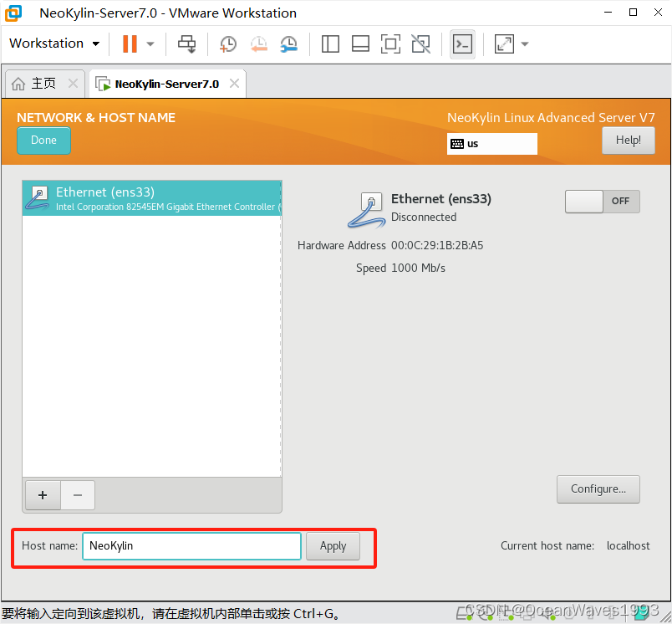Close the NeoKylin-Server7.0 tab
Screen dimensions: 672x624
234,83
